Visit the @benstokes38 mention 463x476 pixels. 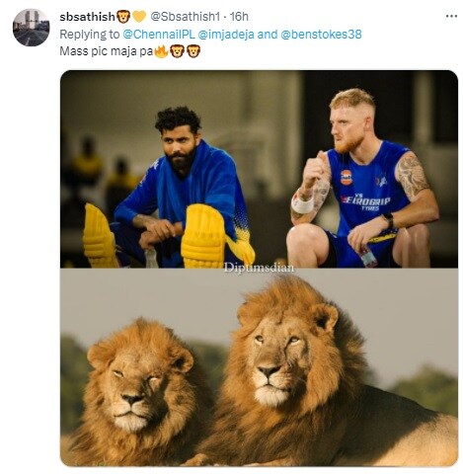321,35
